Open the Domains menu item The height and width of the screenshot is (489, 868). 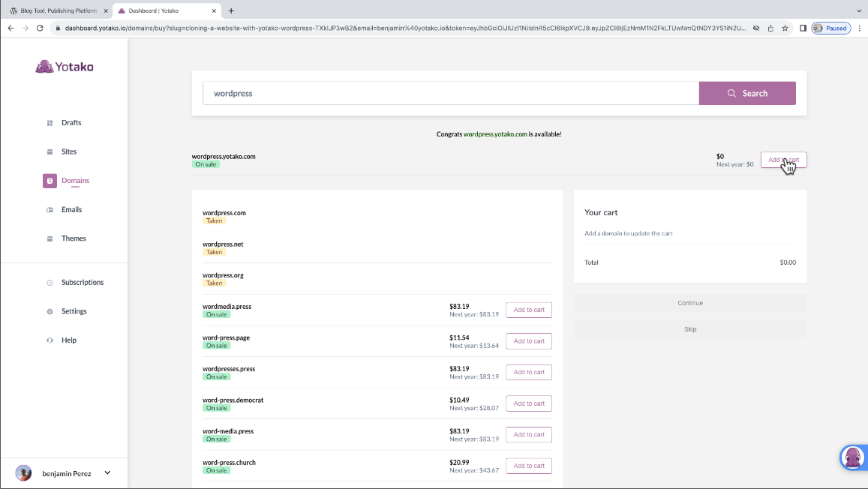pyautogui.click(x=75, y=181)
